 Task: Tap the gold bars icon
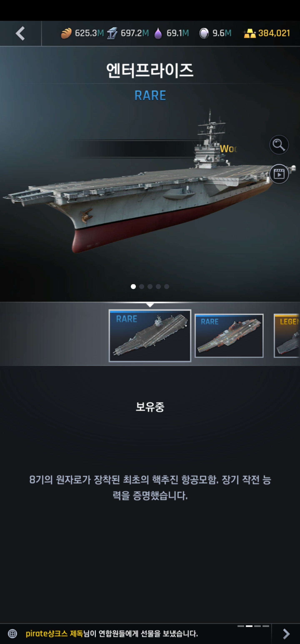250,33
